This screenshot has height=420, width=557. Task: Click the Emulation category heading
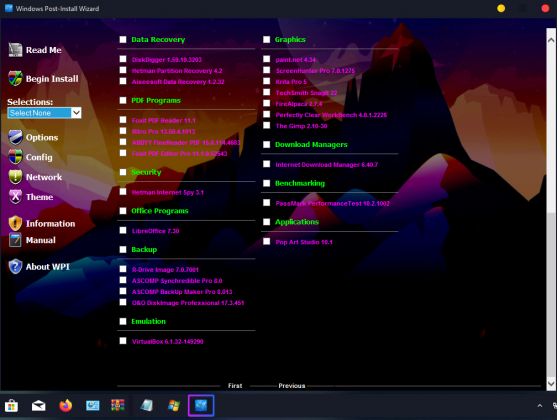pyautogui.click(x=148, y=321)
